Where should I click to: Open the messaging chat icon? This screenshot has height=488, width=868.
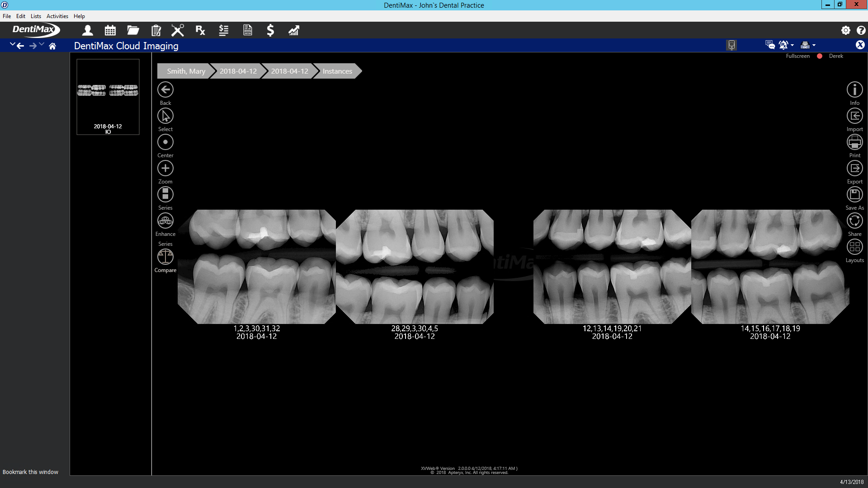click(x=769, y=45)
